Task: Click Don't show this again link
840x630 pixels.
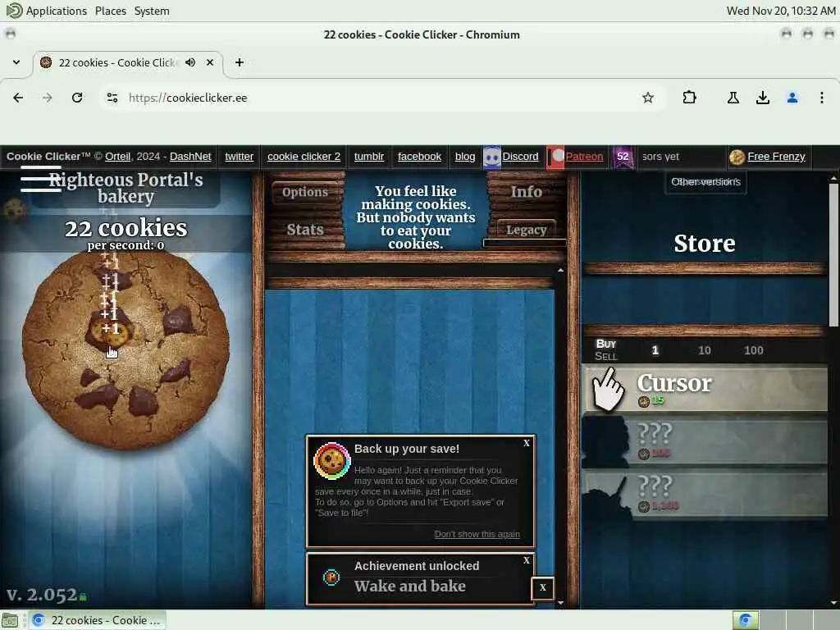Action: click(477, 534)
